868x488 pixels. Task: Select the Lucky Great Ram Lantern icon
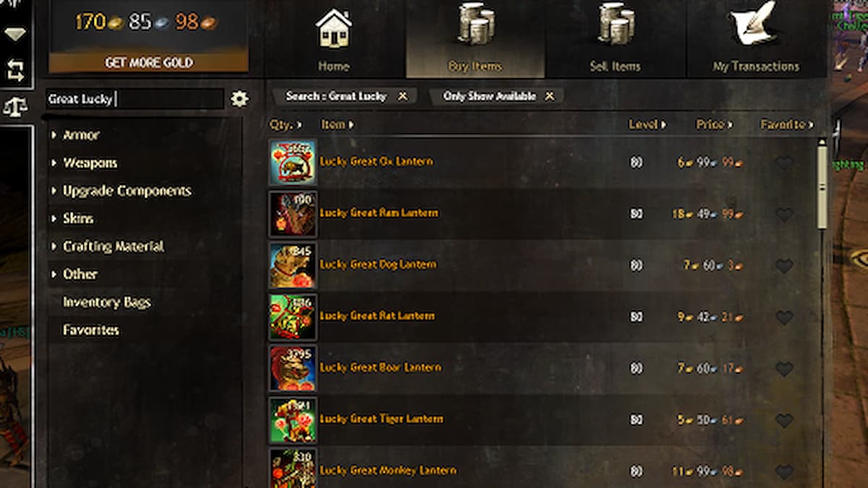292,213
